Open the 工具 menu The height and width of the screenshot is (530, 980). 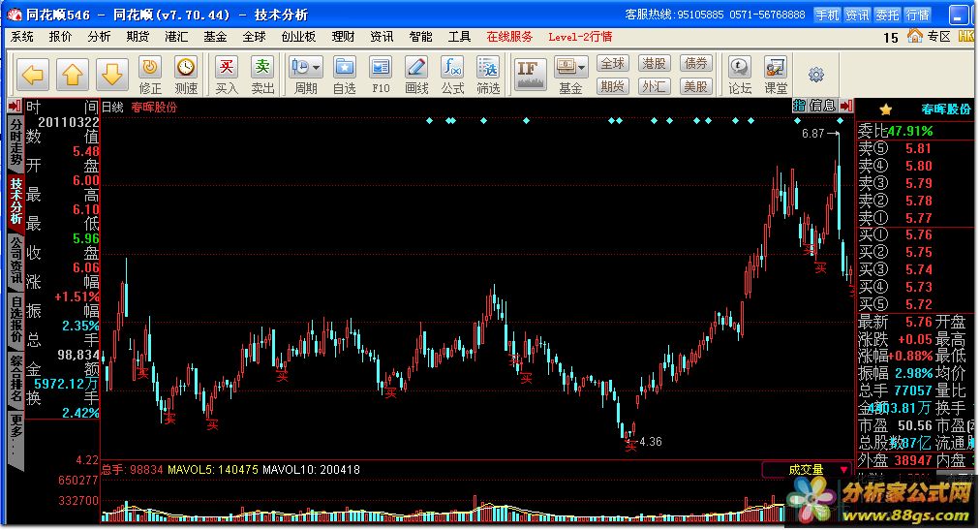click(x=459, y=37)
